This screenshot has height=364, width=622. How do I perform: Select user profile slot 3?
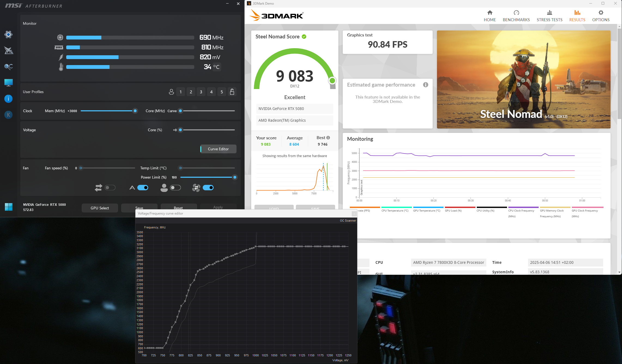pos(201,92)
